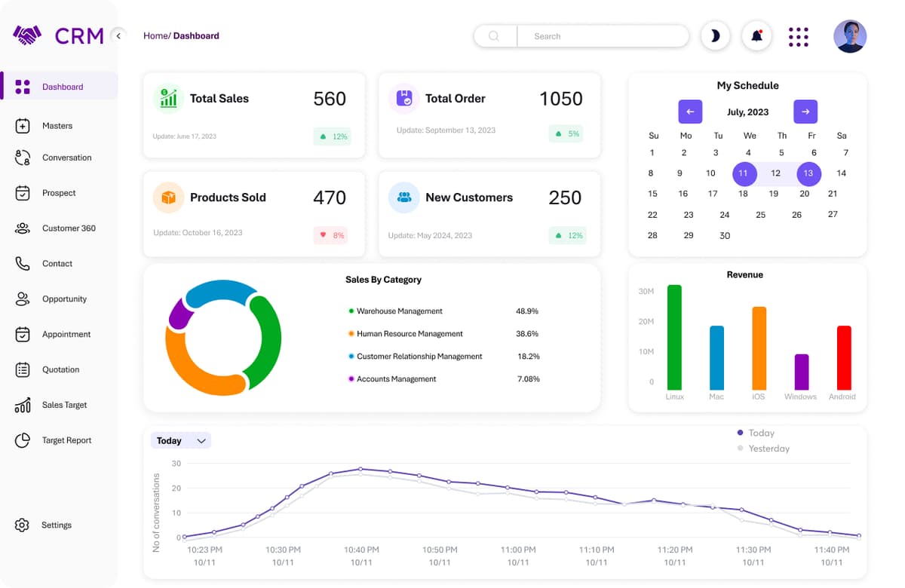
Task: Open the apps grid menu
Action: (798, 36)
